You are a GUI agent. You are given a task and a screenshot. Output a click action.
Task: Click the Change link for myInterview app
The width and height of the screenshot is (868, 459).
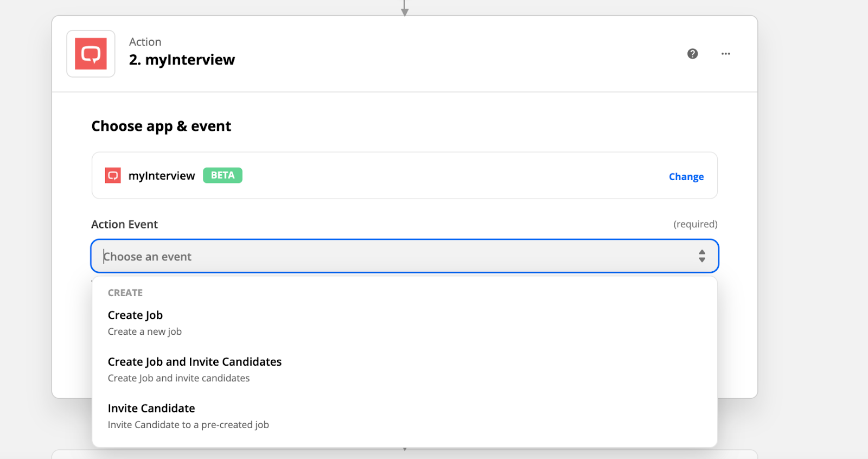686,177
